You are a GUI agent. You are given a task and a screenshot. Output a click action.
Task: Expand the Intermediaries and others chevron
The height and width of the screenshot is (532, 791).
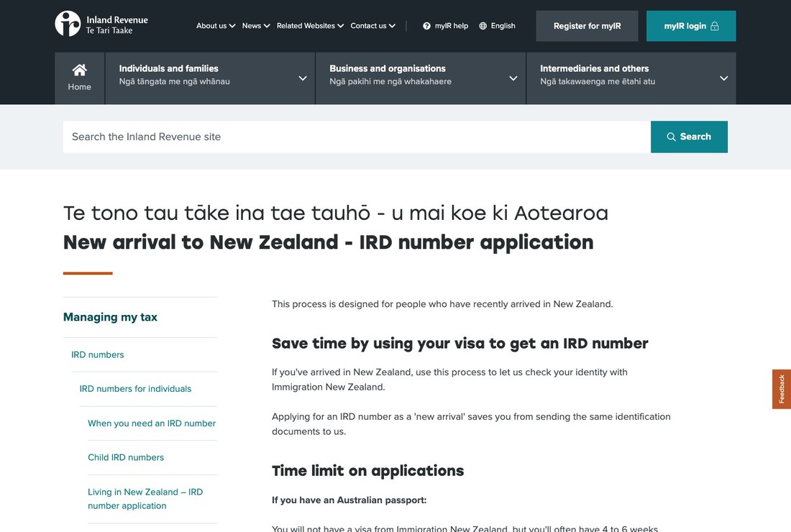point(724,78)
